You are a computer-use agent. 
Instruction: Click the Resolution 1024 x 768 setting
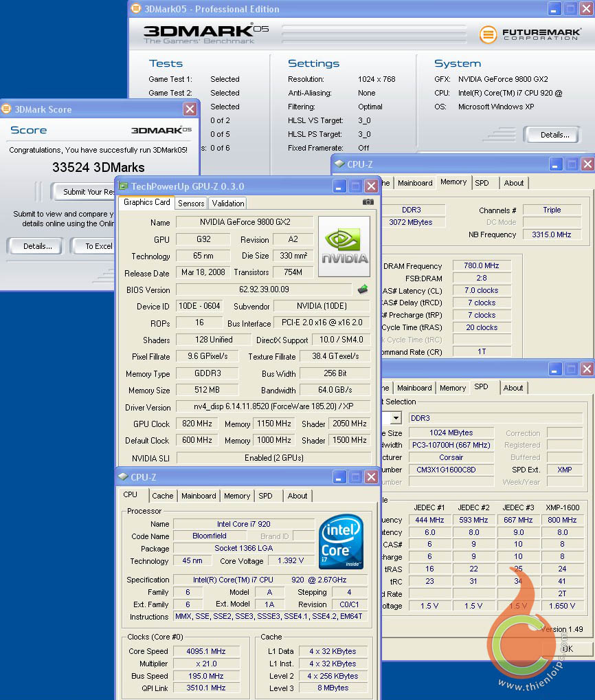tap(377, 79)
